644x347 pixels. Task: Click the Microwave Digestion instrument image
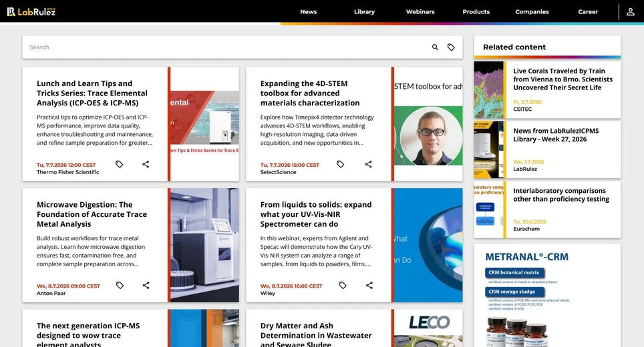tap(204, 245)
